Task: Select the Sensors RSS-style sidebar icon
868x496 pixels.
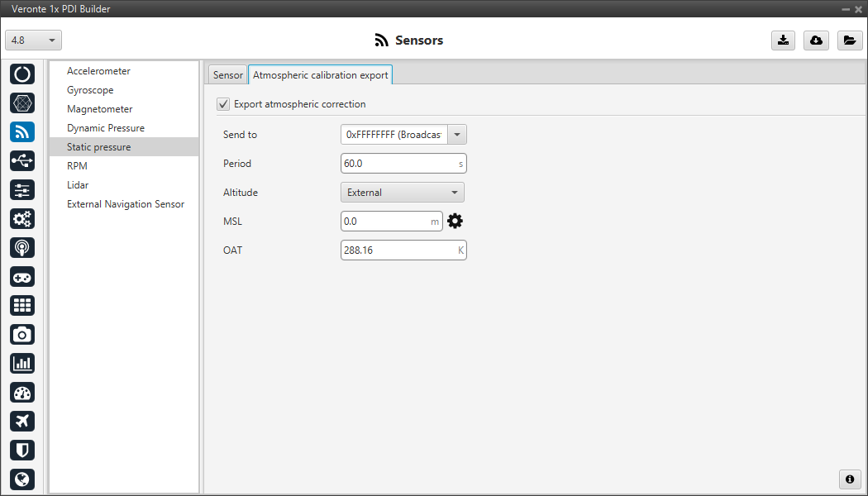Action: (x=22, y=131)
